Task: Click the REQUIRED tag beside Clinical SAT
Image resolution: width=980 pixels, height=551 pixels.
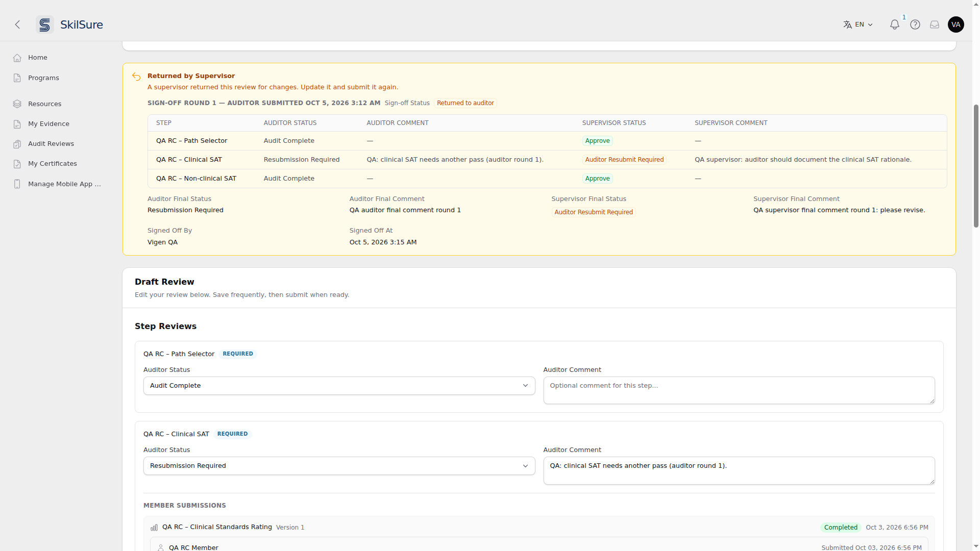Action: click(x=232, y=434)
